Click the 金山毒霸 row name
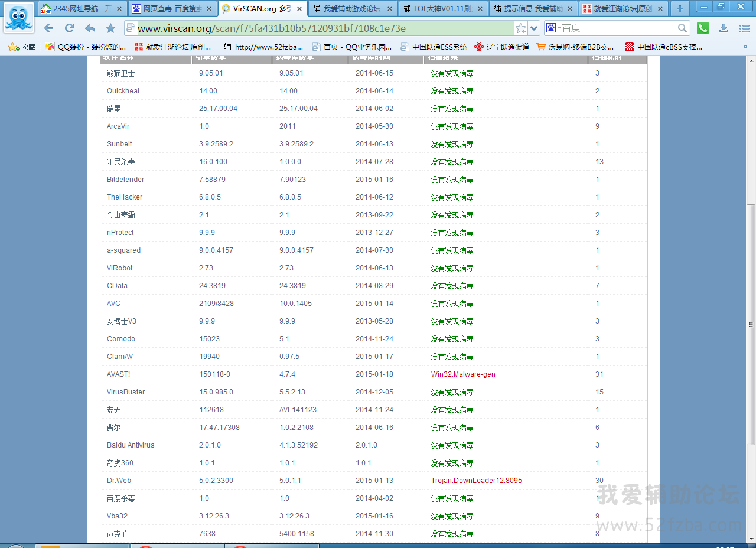 click(x=120, y=215)
